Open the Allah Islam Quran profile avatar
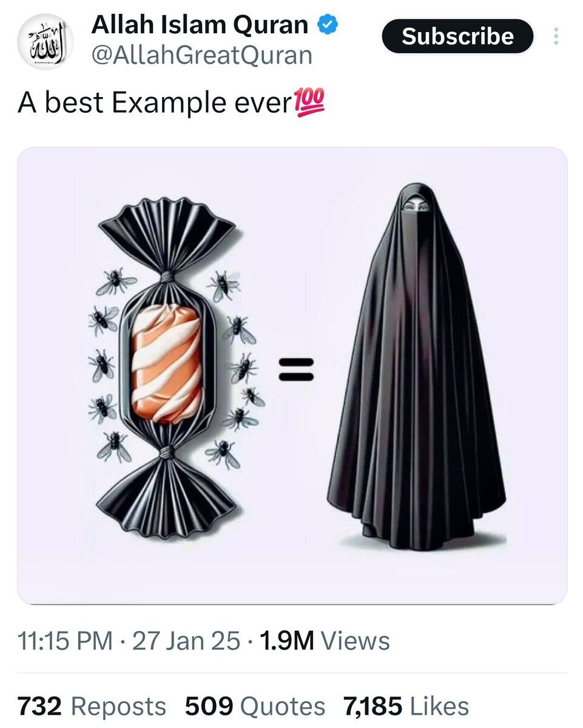The width and height of the screenshot is (583, 728). coord(45,41)
